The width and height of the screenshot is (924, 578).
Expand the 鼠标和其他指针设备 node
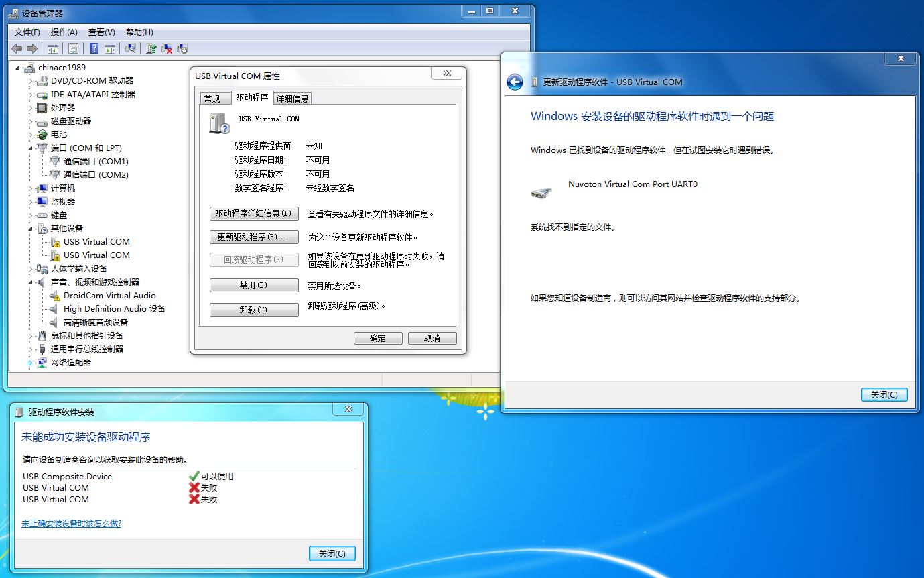point(30,335)
